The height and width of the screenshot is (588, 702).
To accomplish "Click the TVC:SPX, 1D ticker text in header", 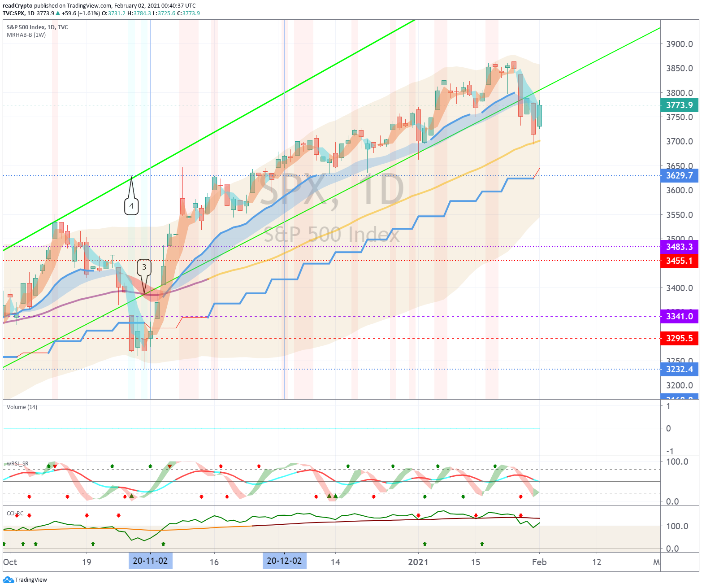I will [18, 13].
